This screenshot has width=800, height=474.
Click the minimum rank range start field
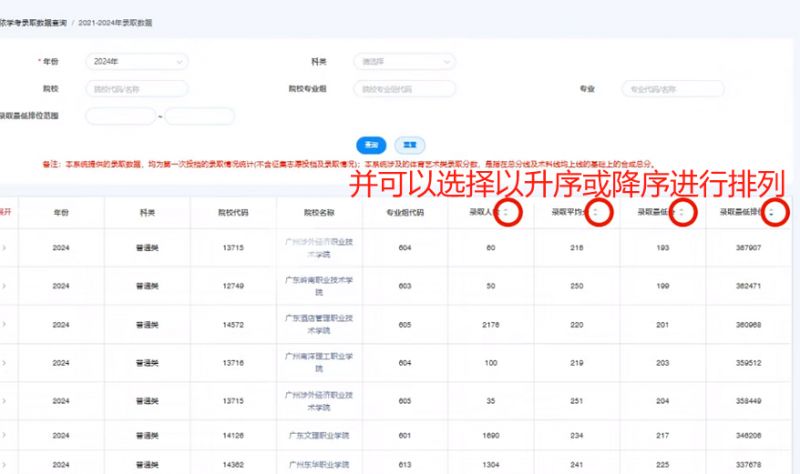120,116
